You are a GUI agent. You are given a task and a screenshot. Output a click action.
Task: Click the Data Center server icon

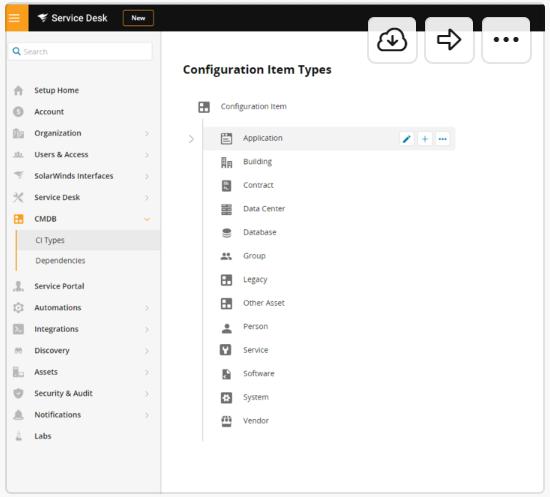click(227, 209)
